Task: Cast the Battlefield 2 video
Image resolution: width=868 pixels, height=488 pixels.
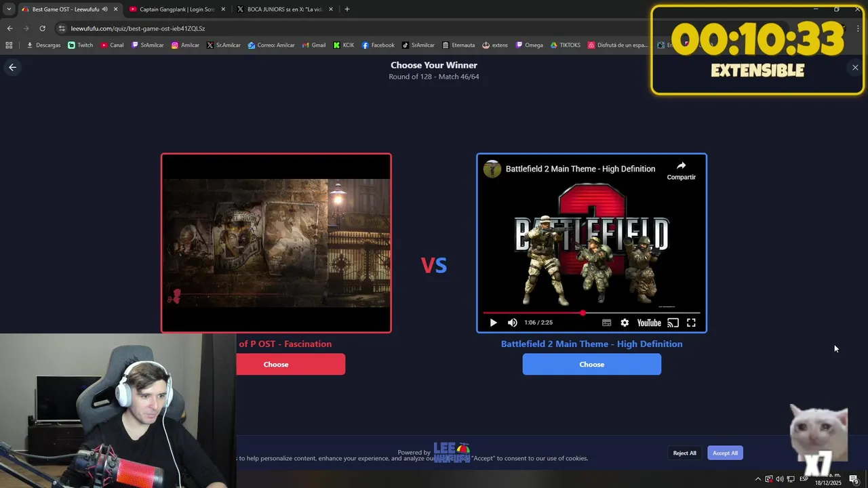Action: point(673,323)
